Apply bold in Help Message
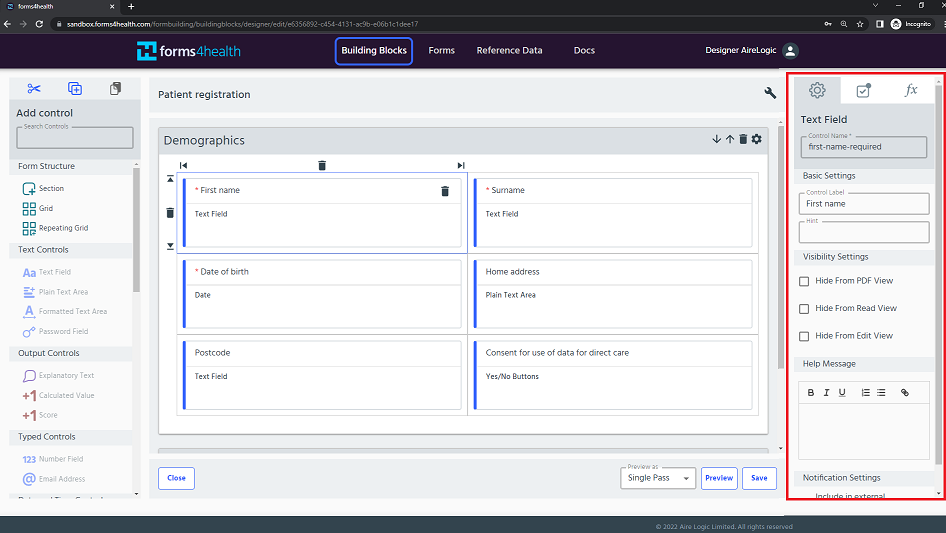Viewport: 946px width, 533px height. coord(811,392)
